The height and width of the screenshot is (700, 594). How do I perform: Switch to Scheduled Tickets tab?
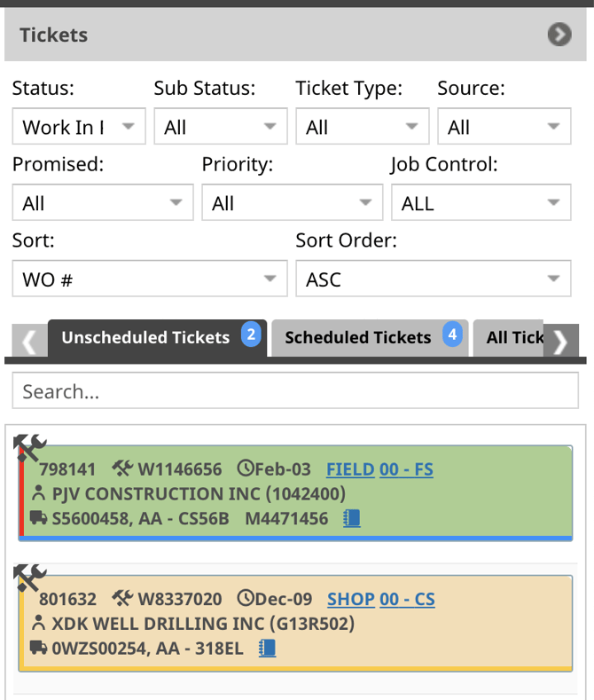[x=370, y=337]
